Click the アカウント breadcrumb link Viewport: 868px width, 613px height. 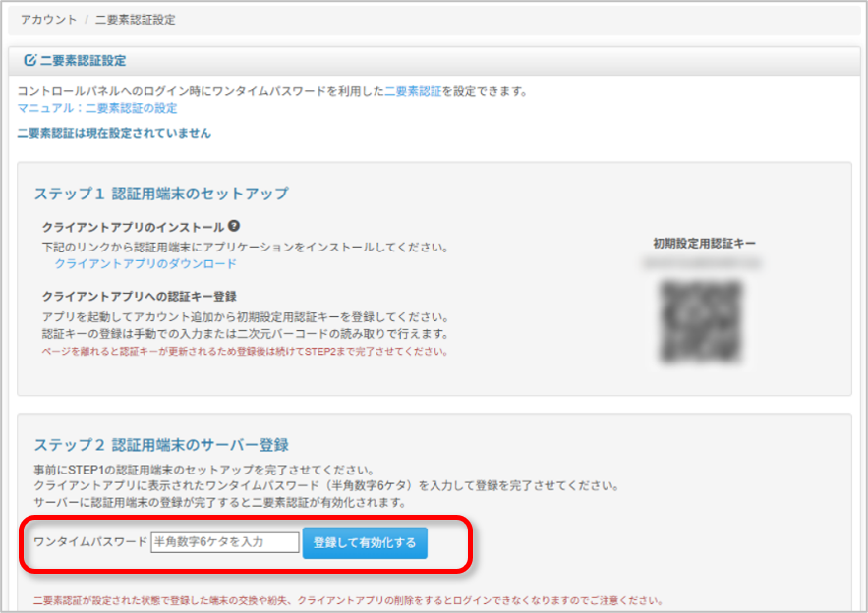point(49,20)
